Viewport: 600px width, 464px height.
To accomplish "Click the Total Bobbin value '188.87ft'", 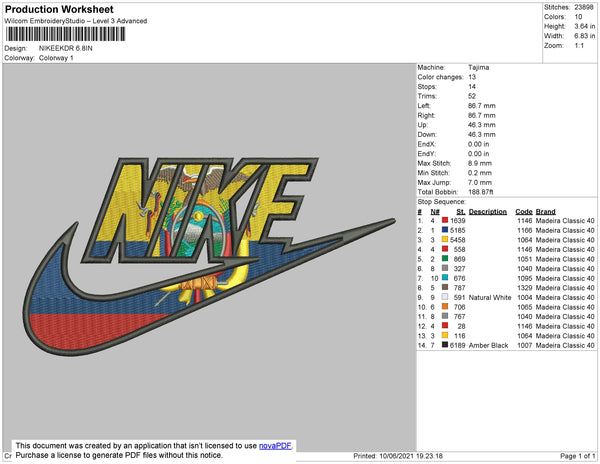I will 481,192.
